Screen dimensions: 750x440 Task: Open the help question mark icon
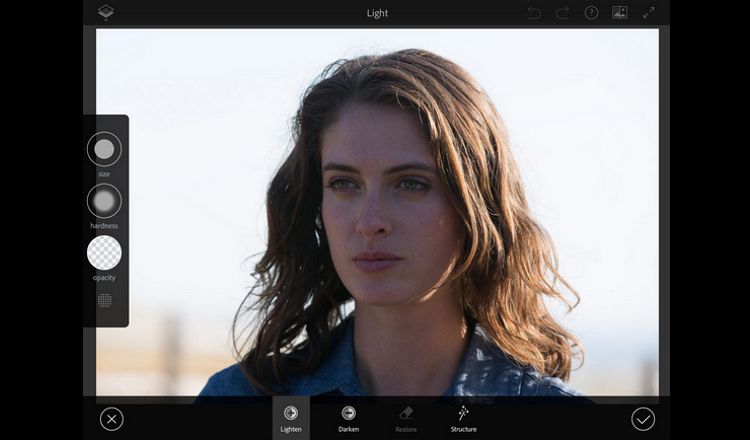[591, 12]
